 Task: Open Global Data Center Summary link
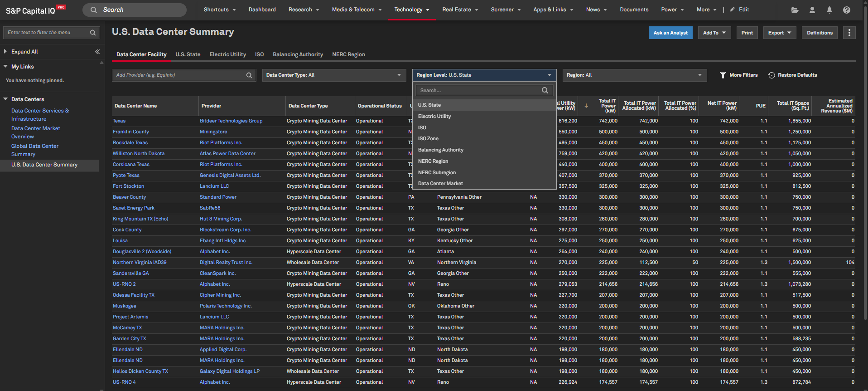tap(34, 150)
